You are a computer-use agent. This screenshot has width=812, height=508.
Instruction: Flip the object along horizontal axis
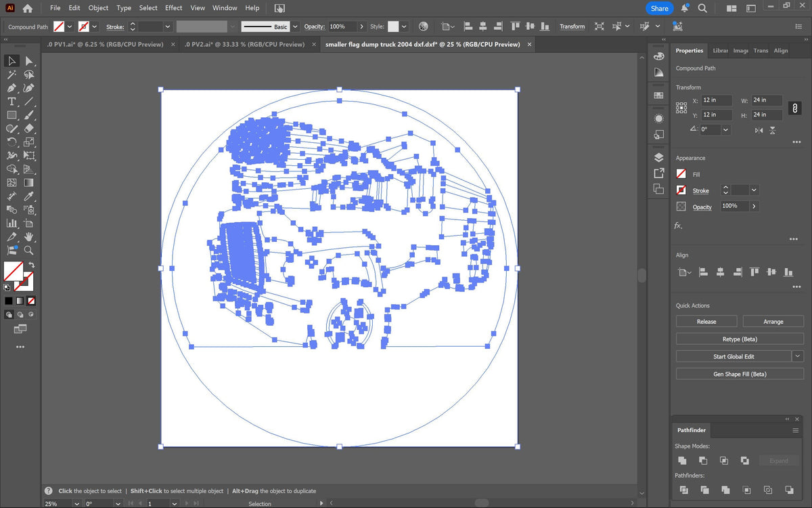pyautogui.click(x=758, y=130)
